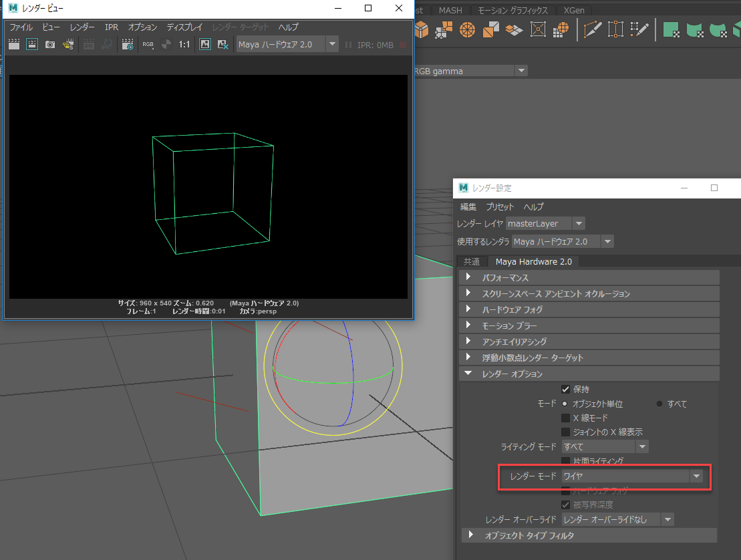
Task: Open the レンダー モード ワイヤ dropdown
Action: pyautogui.click(x=697, y=476)
